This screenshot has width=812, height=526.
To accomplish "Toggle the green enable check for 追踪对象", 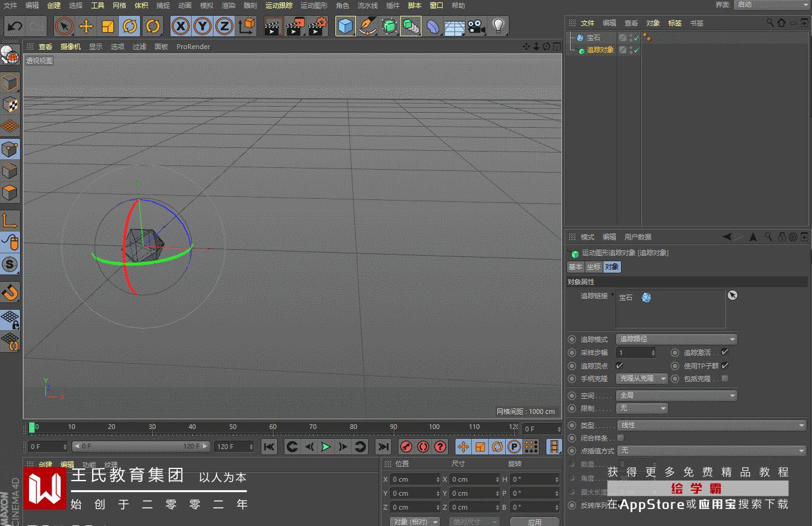I will 637,50.
